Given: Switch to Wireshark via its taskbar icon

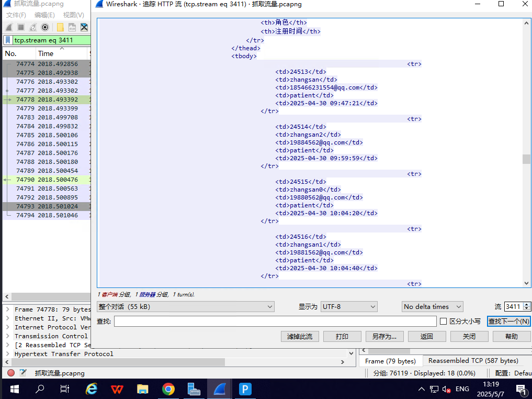Looking at the screenshot, I should [220, 389].
